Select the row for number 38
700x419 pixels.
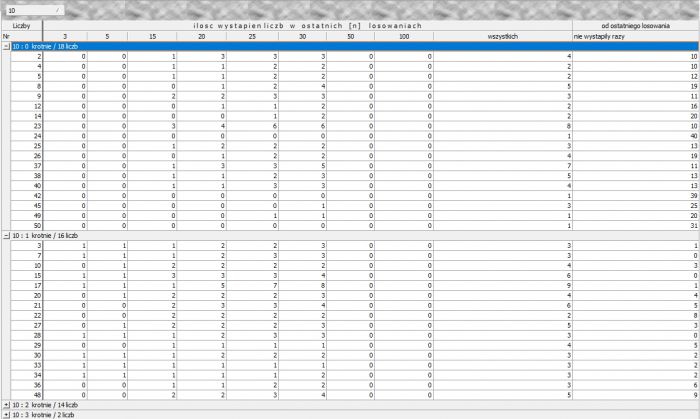(354, 176)
